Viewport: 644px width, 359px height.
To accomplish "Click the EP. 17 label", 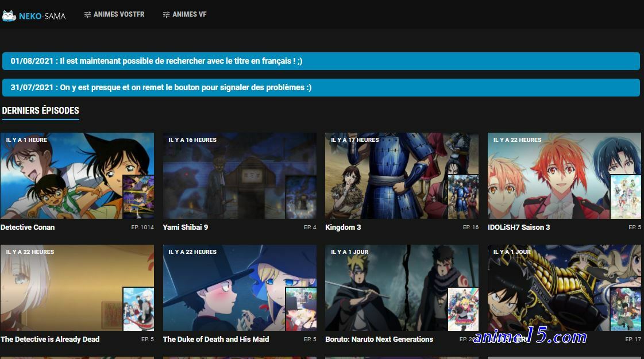I will (x=633, y=339).
